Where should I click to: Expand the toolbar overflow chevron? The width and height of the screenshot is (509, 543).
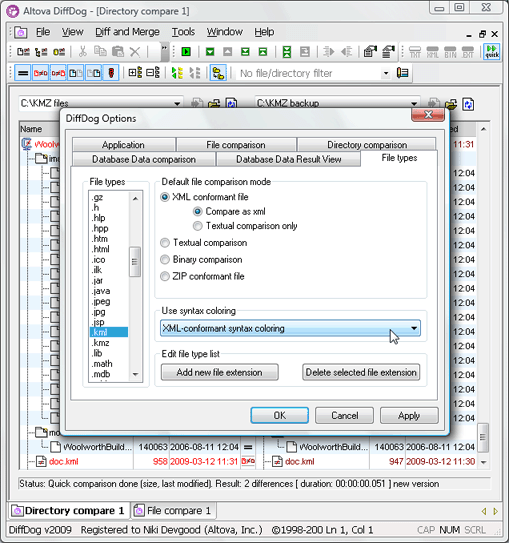pos(164,51)
